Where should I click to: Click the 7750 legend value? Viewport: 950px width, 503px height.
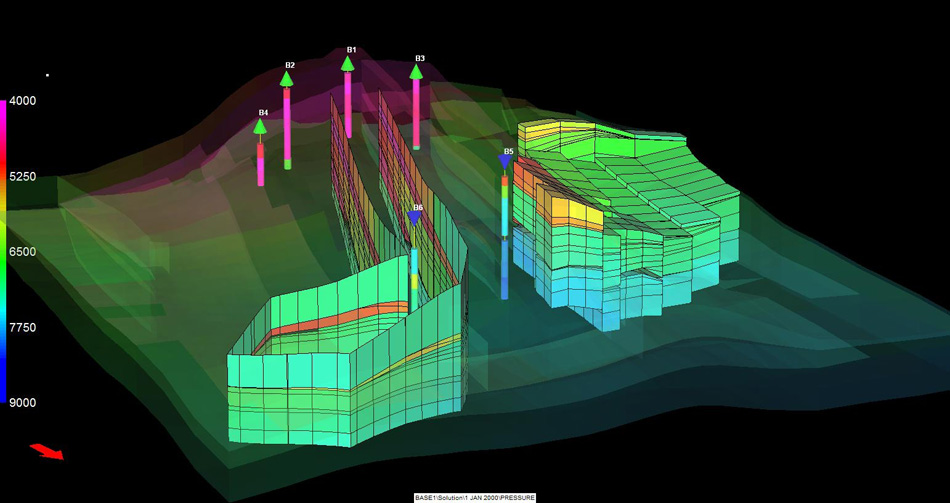click(23, 328)
